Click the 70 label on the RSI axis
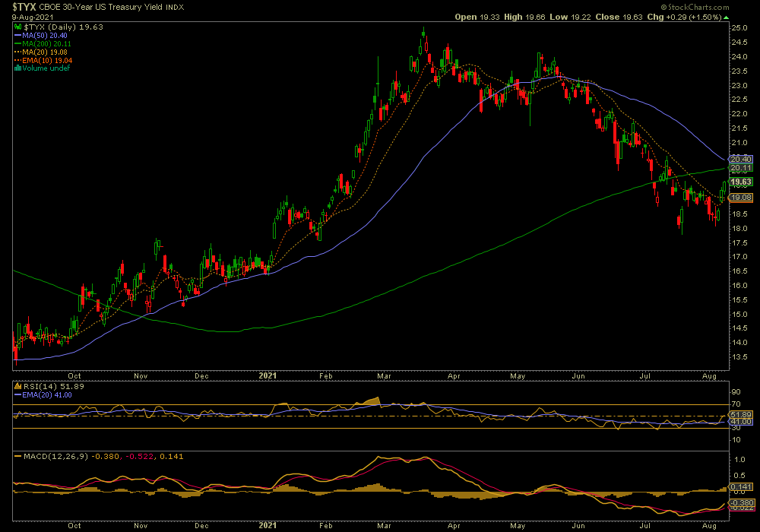The height and width of the screenshot is (532, 760). tap(736, 404)
